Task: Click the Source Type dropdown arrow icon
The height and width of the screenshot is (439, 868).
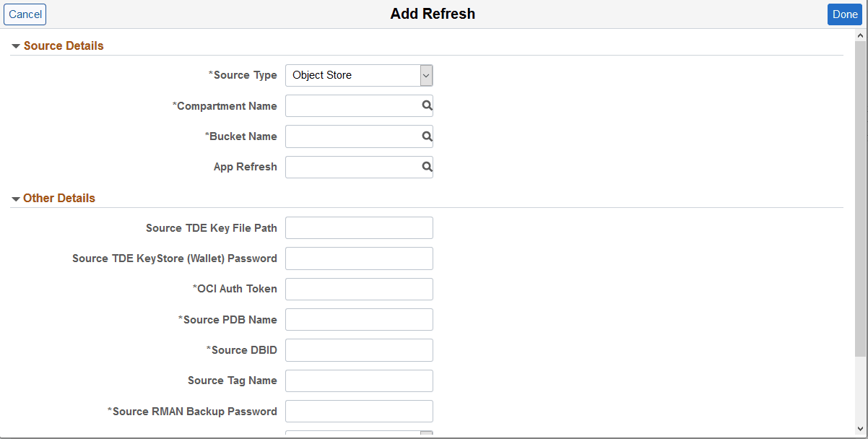Action: click(x=426, y=75)
